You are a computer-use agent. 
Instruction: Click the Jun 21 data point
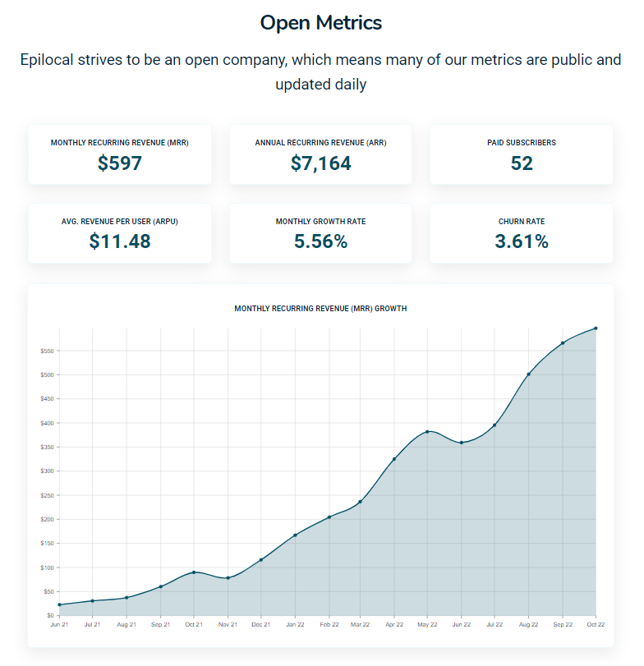pos(59,604)
